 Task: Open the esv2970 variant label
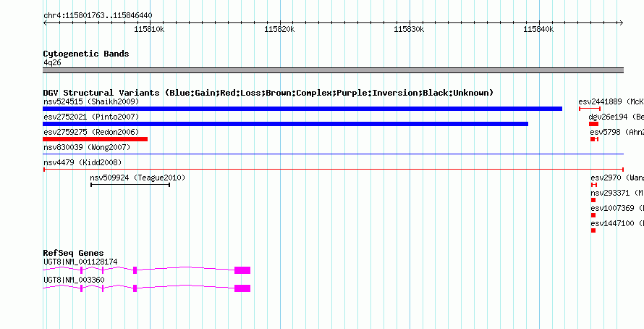[617, 178]
